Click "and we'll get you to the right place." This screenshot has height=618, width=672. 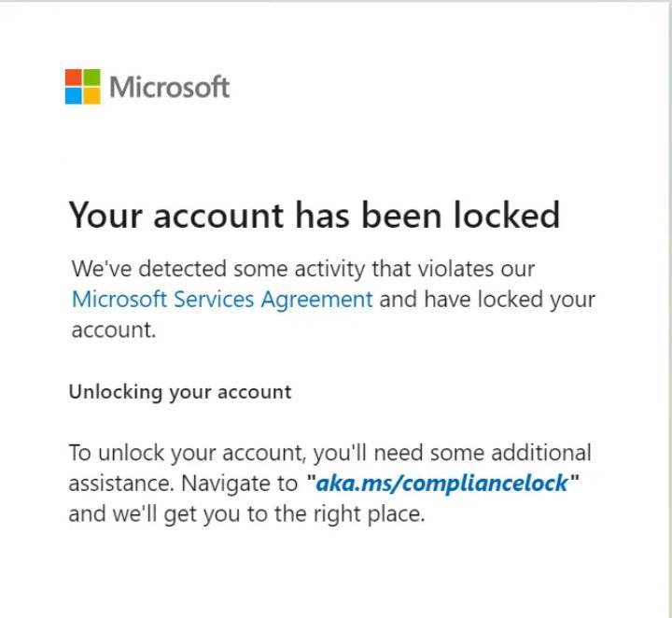(246, 513)
